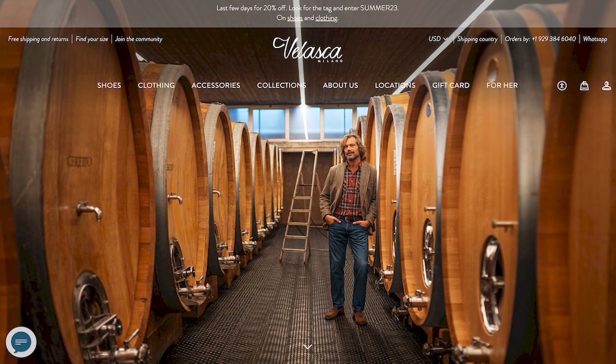Open the shopping bag icon
This screenshot has height=364, width=616.
(584, 86)
